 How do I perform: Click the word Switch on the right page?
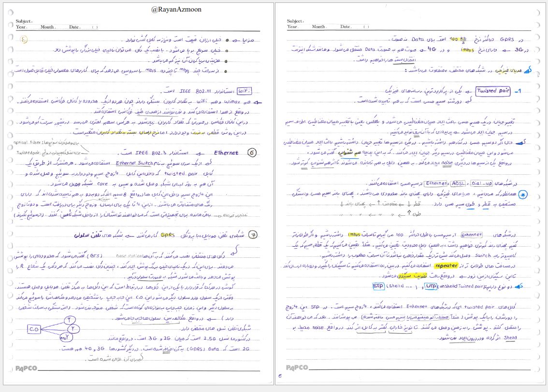[x=483, y=255]
